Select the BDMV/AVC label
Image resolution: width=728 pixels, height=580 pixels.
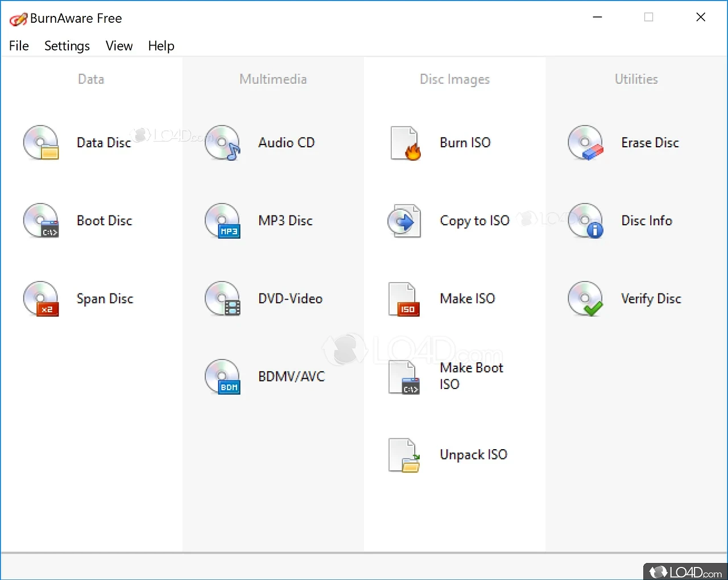(292, 376)
